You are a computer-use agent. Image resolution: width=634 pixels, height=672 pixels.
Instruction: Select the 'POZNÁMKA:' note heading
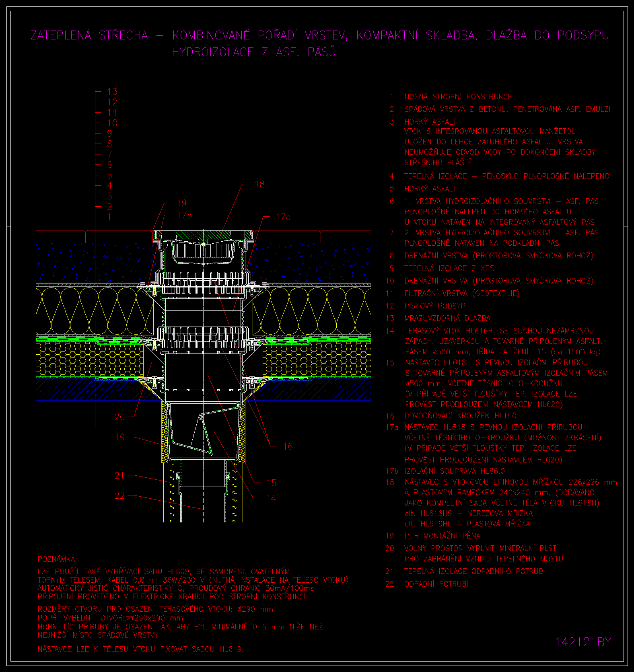click(x=57, y=559)
